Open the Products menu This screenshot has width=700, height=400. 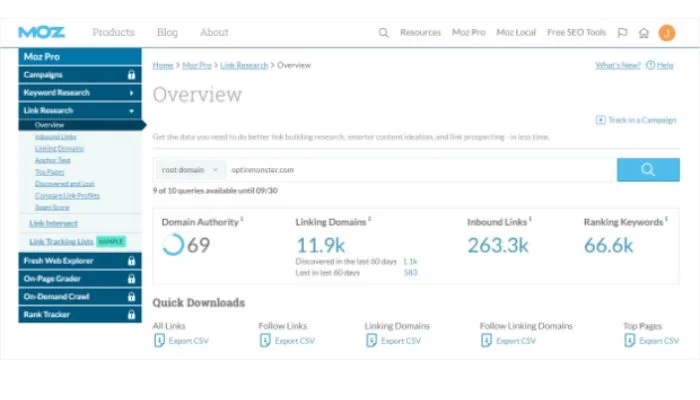(113, 32)
